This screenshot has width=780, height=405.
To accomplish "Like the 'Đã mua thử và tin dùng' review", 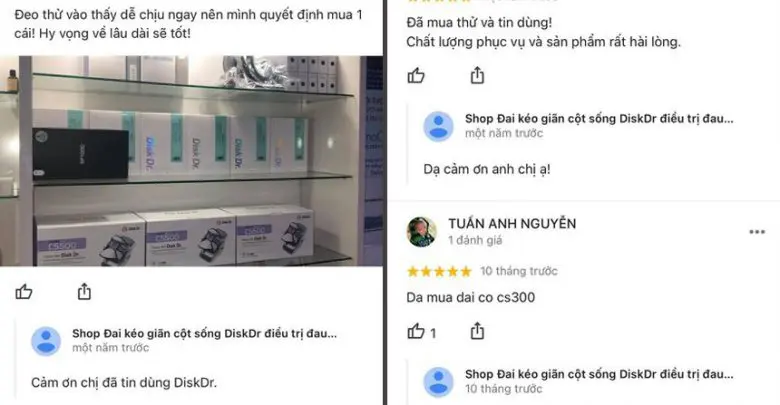I will (x=416, y=76).
